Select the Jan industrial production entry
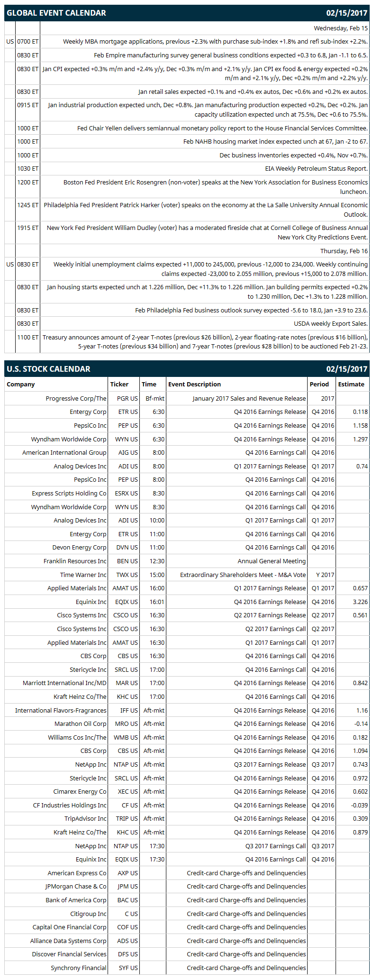Image resolution: width=373 pixels, height=980 pixels. 208,110
